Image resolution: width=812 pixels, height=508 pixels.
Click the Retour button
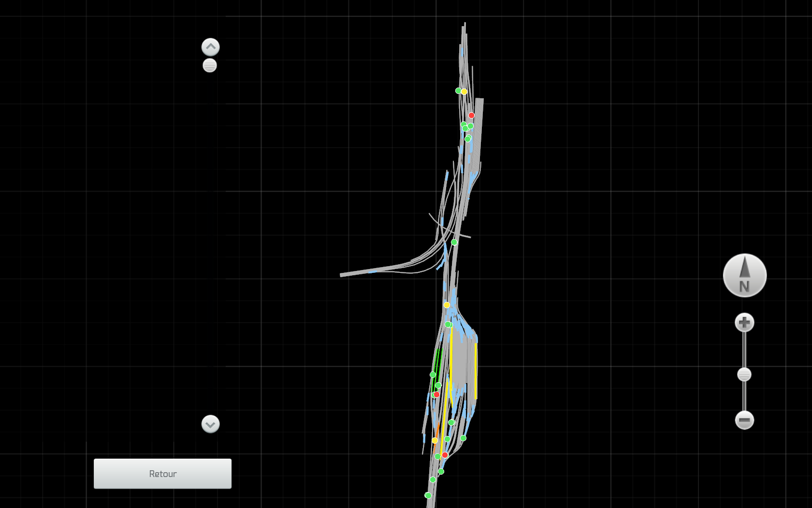(x=162, y=474)
